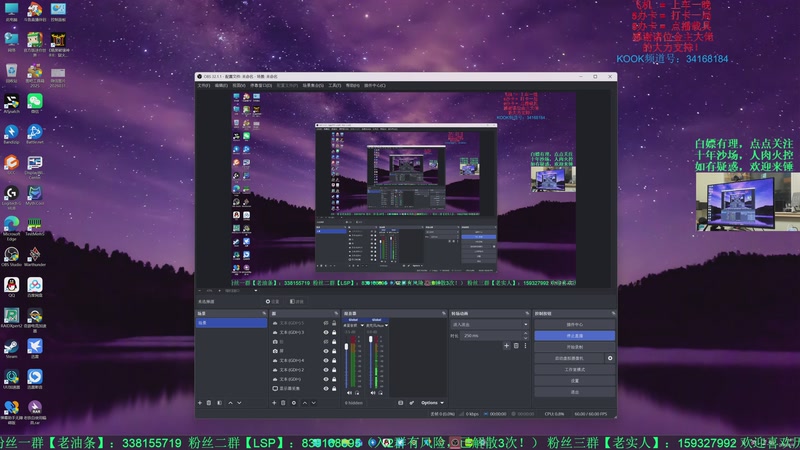Viewport: 800px width, 450px height.
Task: Select the highlighted scene in Scenes list
Action: pyautogui.click(x=231, y=323)
